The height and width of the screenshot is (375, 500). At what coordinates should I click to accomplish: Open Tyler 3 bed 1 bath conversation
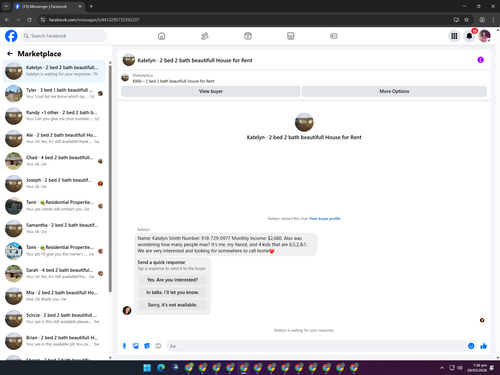[x=54, y=93]
